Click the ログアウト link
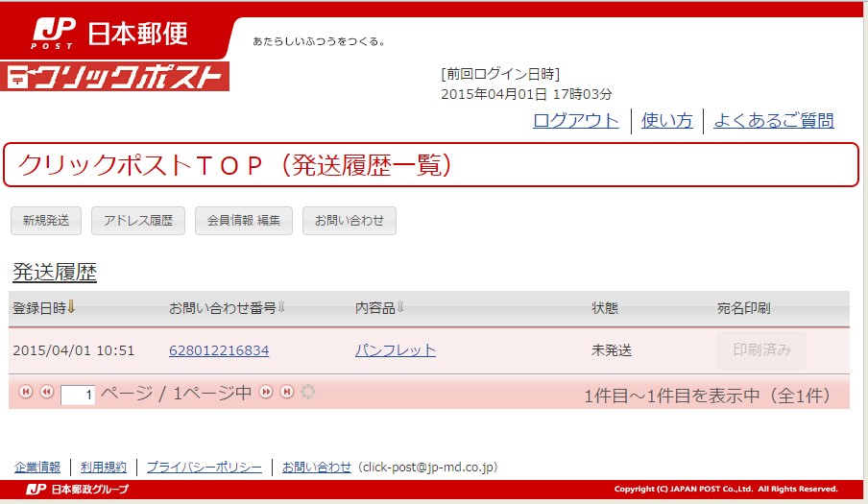868x504 pixels. click(x=576, y=120)
